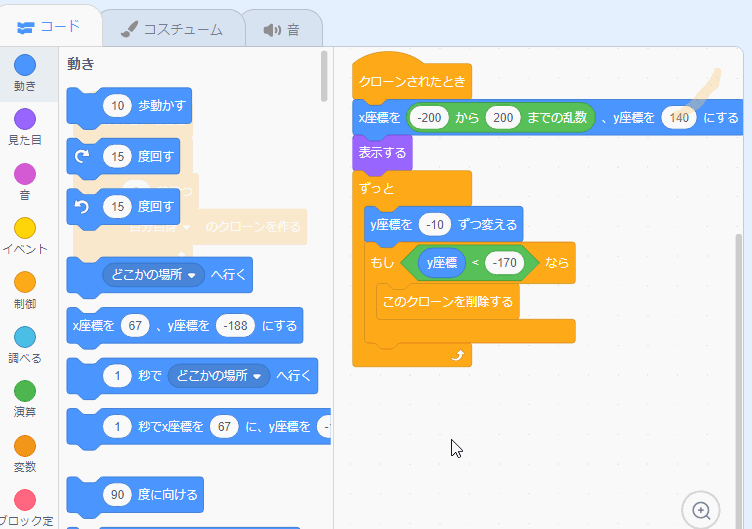Click the clockwise rotate arrow icon block

pyautogui.click(x=82, y=156)
